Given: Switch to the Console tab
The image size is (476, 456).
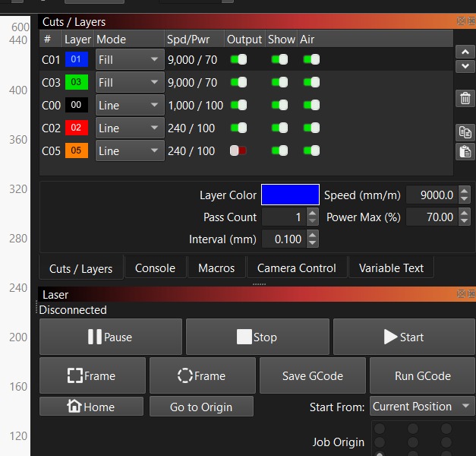Looking at the screenshot, I should coord(155,268).
